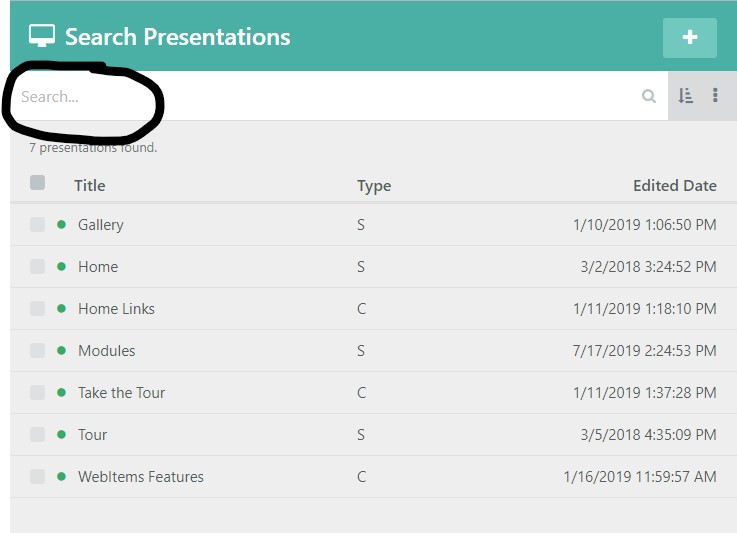This screenshot has width=737, height=533.
Task: Sort by the Title column header
Action: pyautogui.click(x=89, y=185)
